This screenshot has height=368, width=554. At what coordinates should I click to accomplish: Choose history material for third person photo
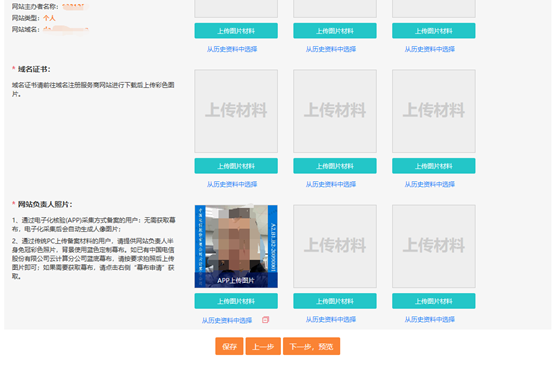[x=430, y=320]
